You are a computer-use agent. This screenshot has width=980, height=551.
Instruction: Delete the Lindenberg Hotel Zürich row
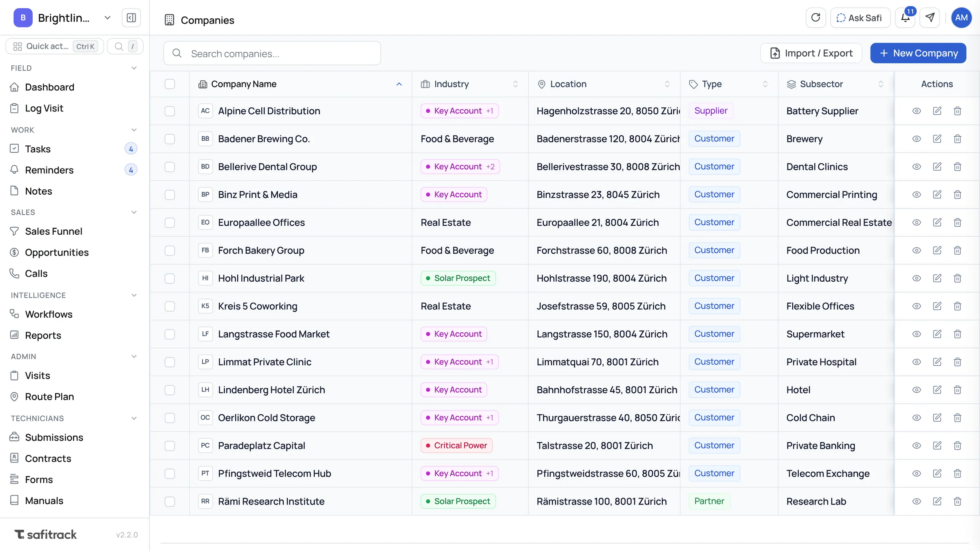tap(958, 390)
